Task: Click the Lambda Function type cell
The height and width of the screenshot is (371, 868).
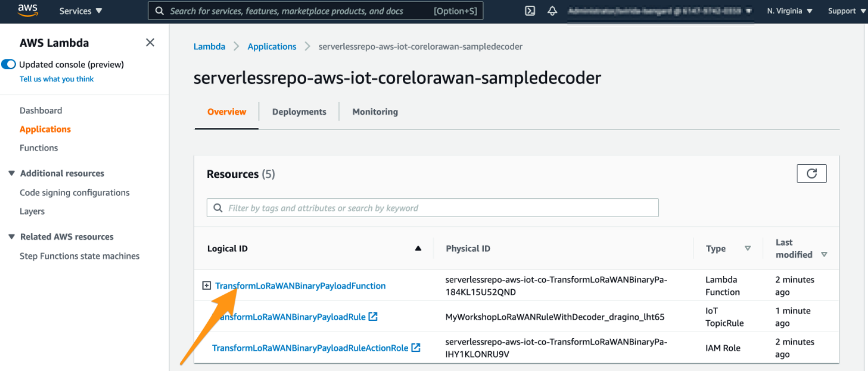Action: (722, 286)
